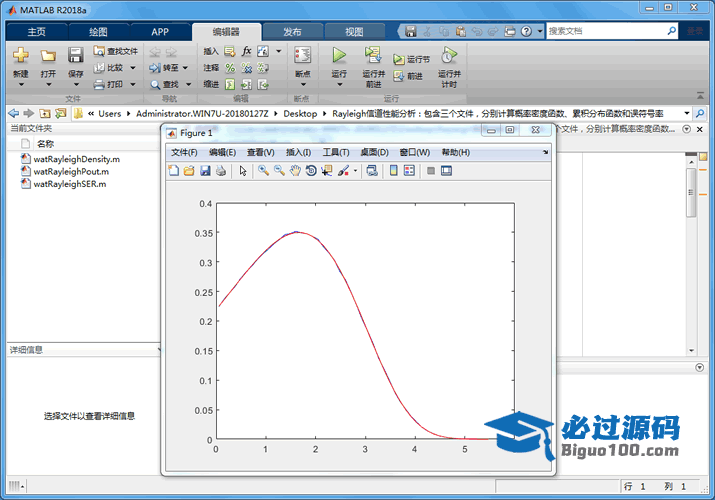Click back arrow in the address bar
This screenshot has height=500, width=715.
14,113
